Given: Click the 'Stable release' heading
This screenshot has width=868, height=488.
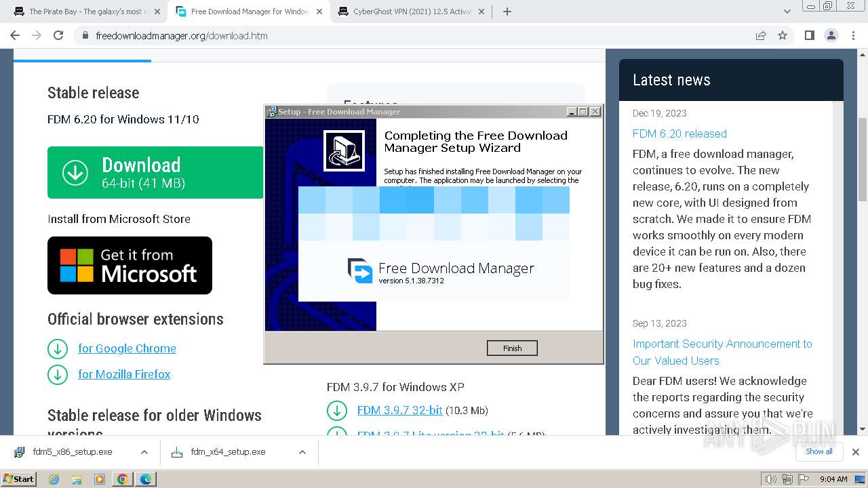Looking at the screenshot, I should [x=94, y=93].
